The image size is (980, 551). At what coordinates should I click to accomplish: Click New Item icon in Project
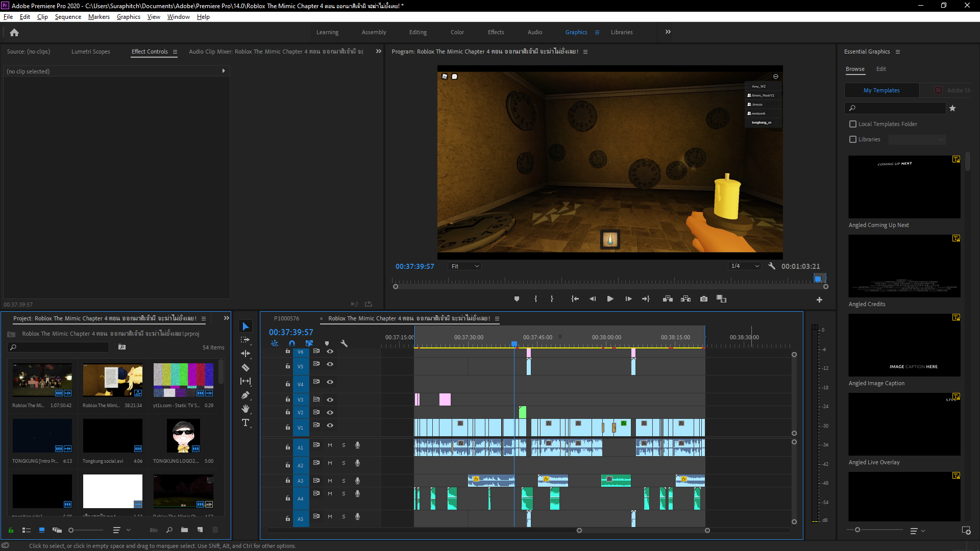[200, 530]
